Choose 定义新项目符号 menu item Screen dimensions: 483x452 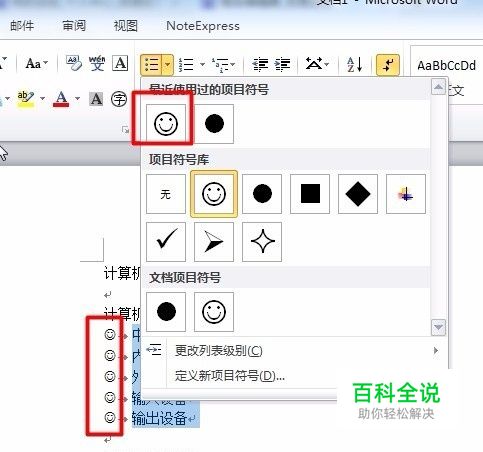pos(295,376)
